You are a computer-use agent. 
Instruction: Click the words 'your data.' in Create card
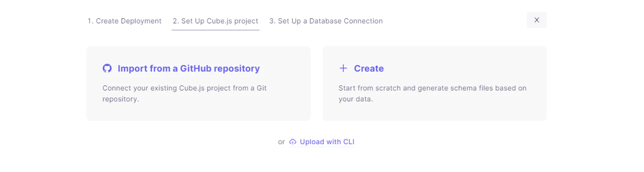click(356, 99)
